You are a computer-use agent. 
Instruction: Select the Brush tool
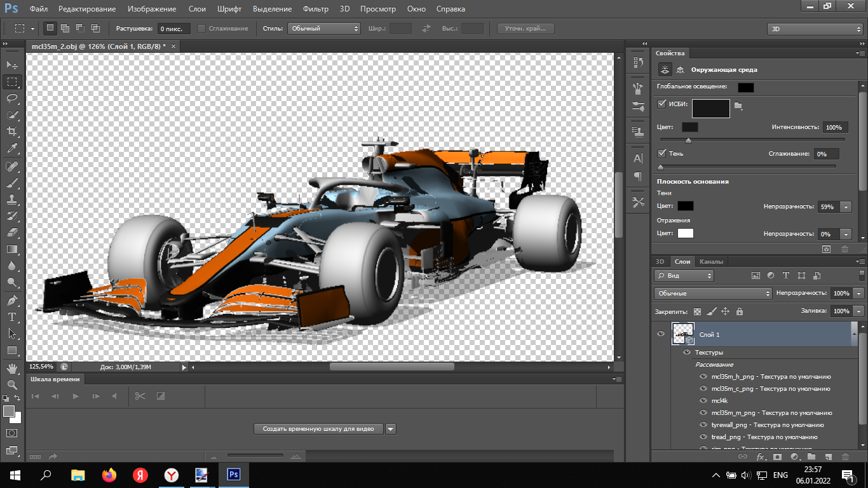[x=12, y=183]
